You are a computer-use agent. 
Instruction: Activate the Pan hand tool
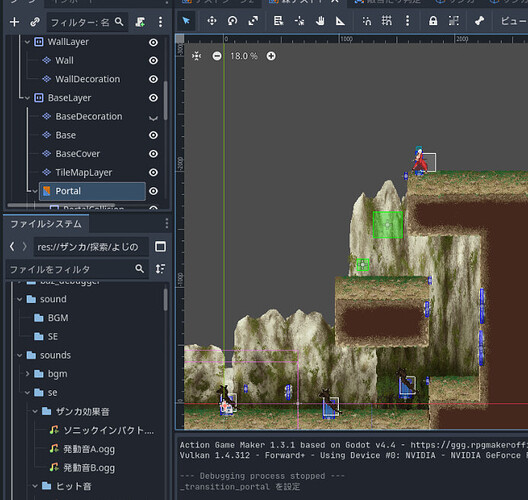click(x=320, y=21)
